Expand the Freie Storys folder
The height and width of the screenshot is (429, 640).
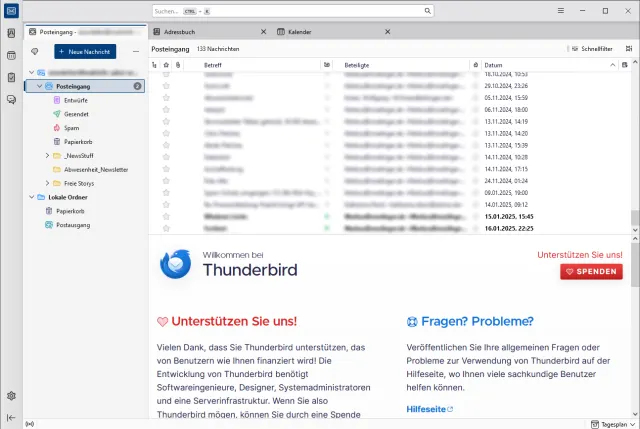pyautogui.click(x=47, y=183)
